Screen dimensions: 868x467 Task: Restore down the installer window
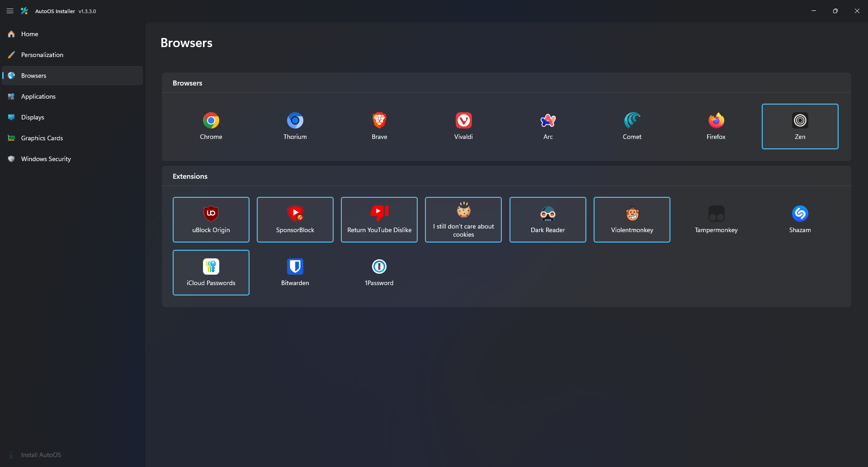pos(835,11)
